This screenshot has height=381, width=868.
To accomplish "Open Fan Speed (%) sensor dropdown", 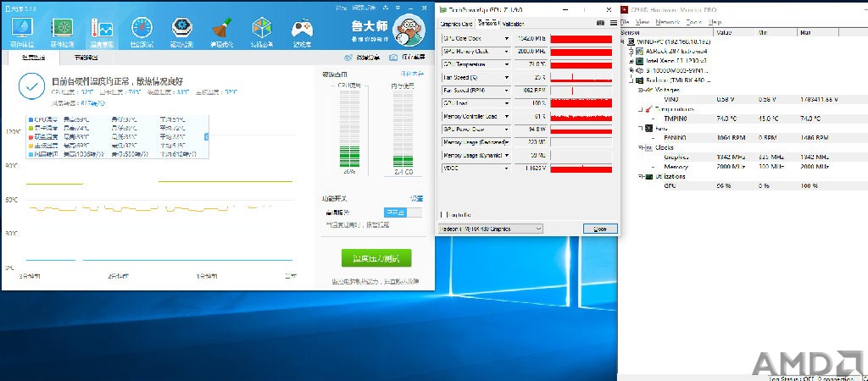I will 507,77.
